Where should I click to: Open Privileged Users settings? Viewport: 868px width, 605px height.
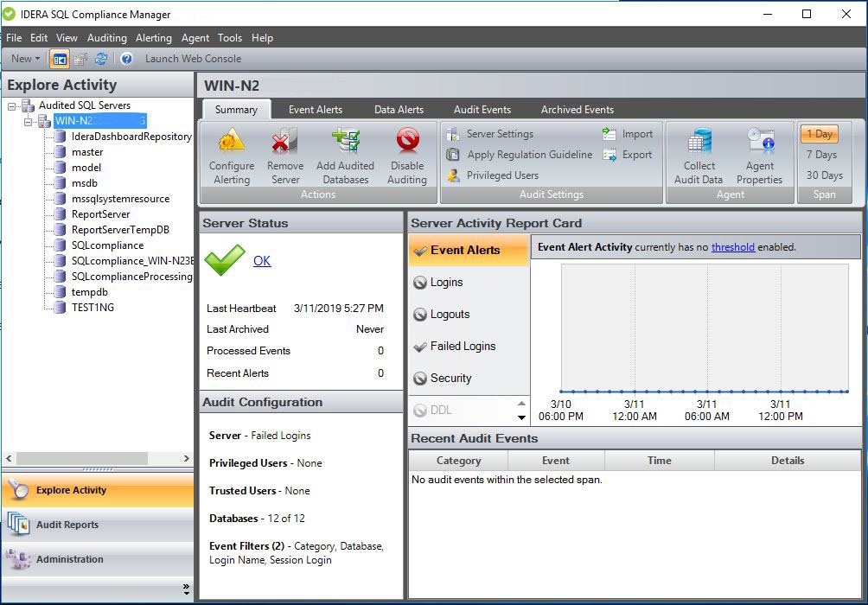493,175
